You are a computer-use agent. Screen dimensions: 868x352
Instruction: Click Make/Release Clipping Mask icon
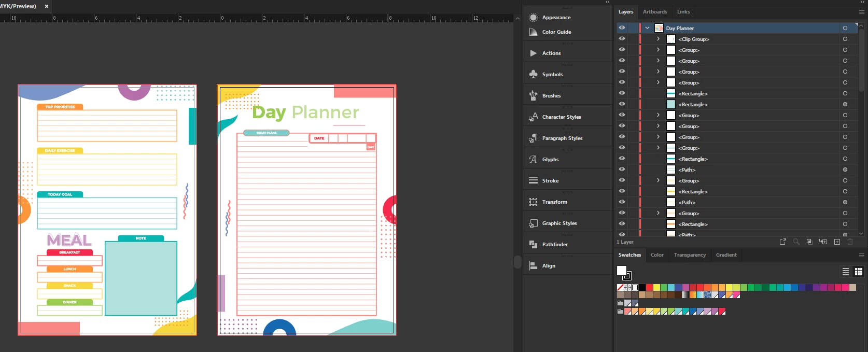[x=809, y=242]
